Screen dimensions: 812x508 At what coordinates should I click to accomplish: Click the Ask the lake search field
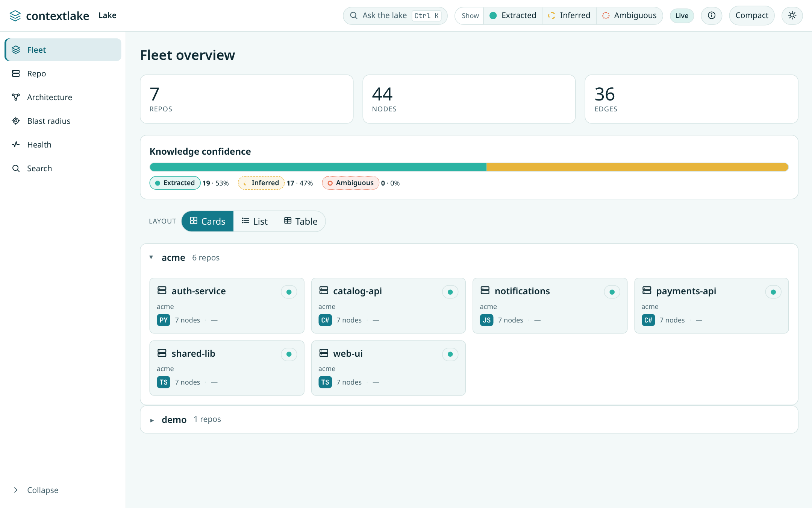click(x=395, y=15)
